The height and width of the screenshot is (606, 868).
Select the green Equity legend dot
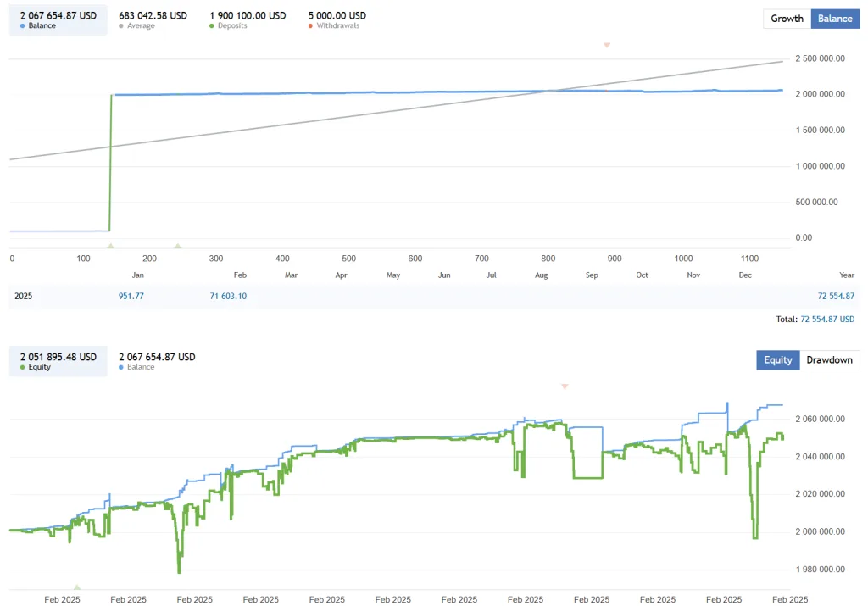point(23,366)
